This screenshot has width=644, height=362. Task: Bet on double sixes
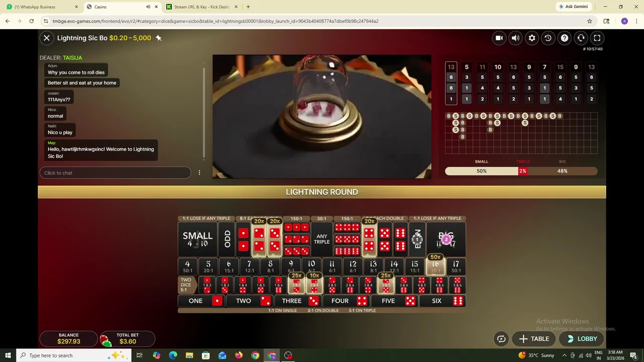400,239
